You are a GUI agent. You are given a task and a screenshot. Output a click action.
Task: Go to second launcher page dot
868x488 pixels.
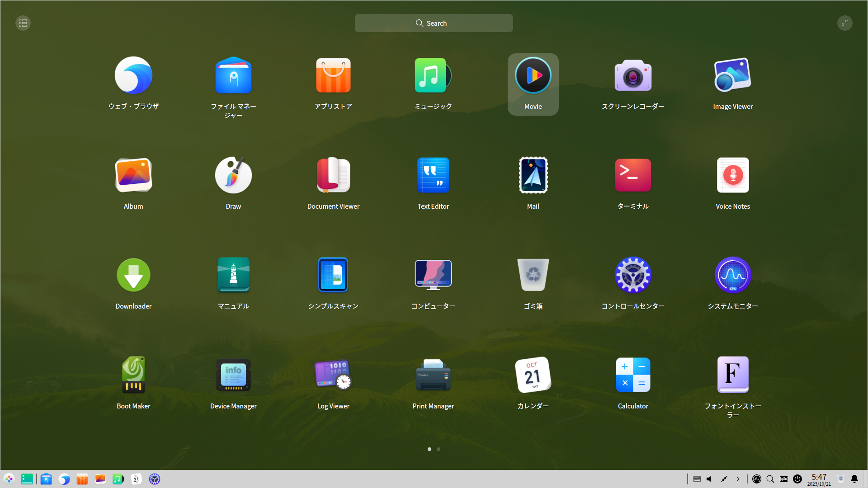click(x=439, y=449)
